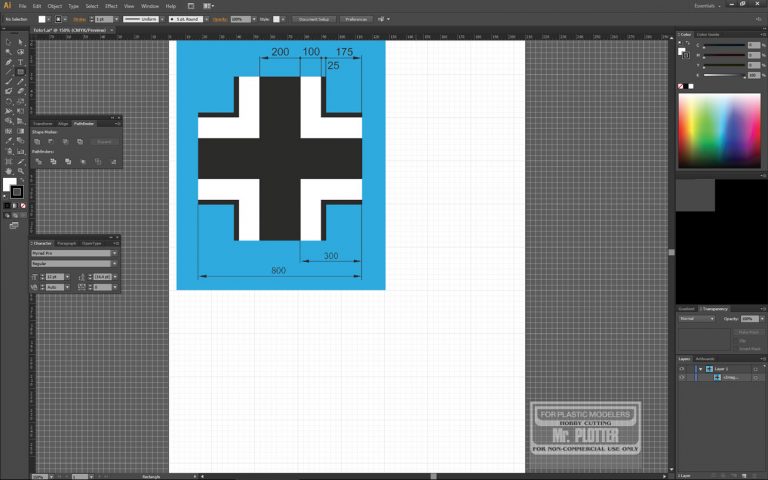768x480 pixels.
Task: Select the Rotate tool
Action: click(8, 101)
